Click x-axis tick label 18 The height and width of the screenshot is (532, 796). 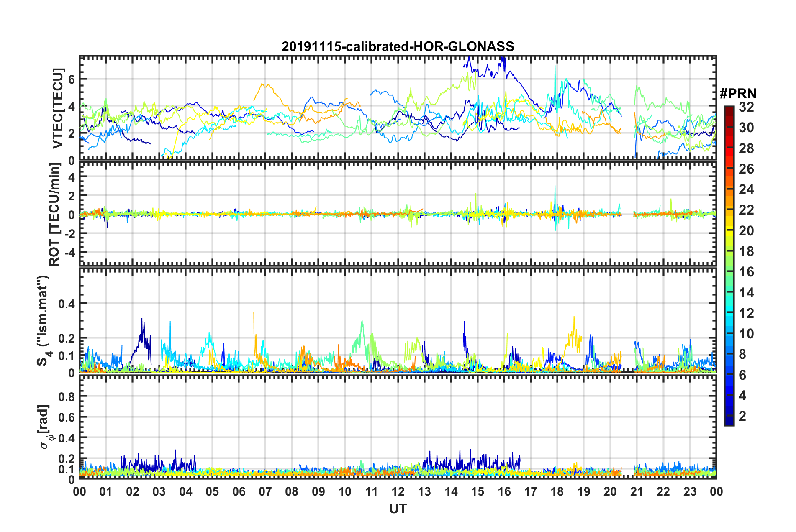coord(557,491)
